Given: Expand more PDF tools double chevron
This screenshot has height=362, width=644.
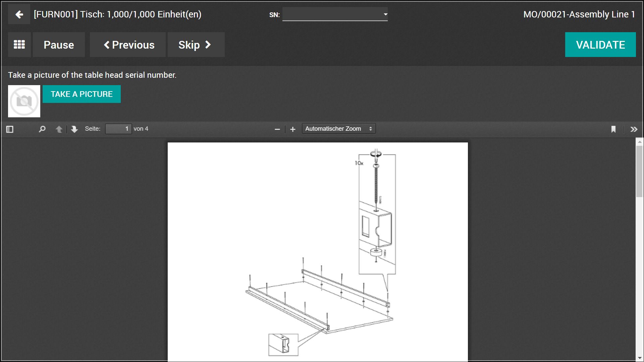Looking at the screenshot, I should pos(634,129).
